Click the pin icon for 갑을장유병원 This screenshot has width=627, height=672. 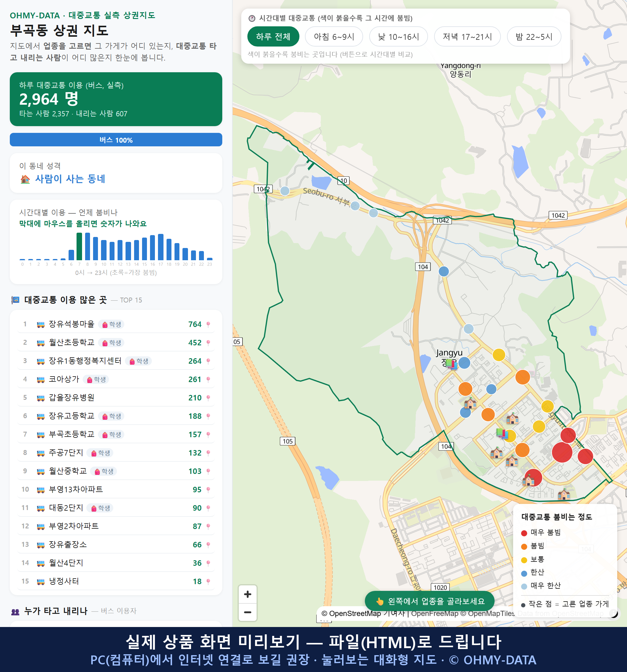coord(208,398)
